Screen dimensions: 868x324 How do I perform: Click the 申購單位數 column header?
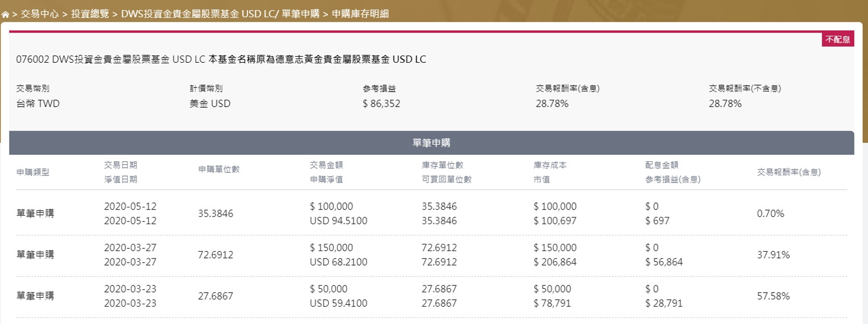coord(219,169)
